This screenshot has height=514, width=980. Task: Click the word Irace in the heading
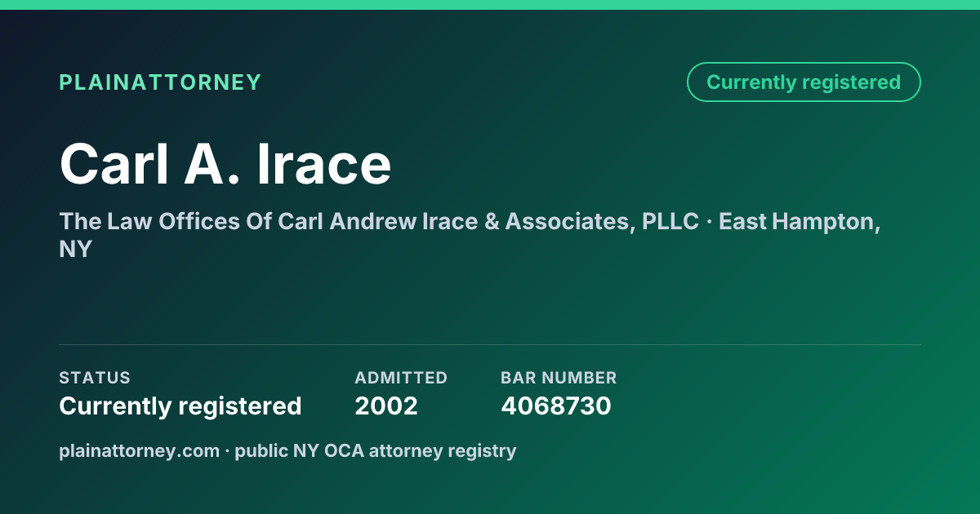click(324, 164)
